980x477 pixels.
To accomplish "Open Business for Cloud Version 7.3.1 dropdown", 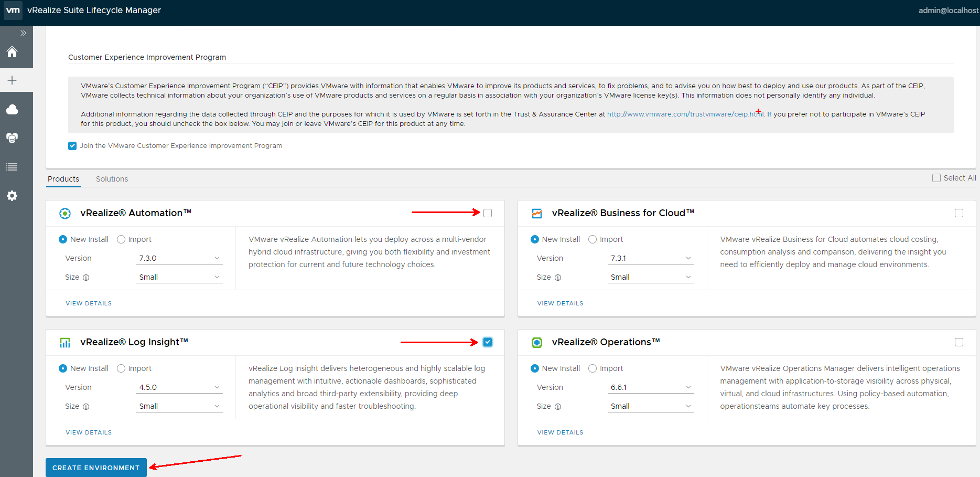I will click(x=650, y=258).
